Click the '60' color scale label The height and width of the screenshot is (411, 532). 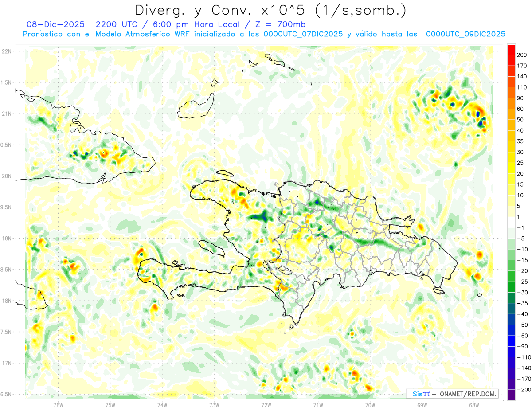pyautogui.click(x=520, y=109)
